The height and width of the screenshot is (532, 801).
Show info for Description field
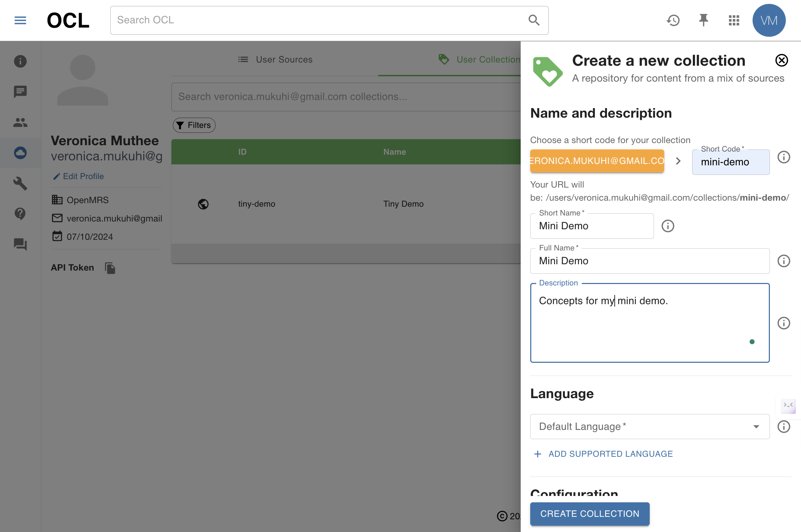point(784,323)
